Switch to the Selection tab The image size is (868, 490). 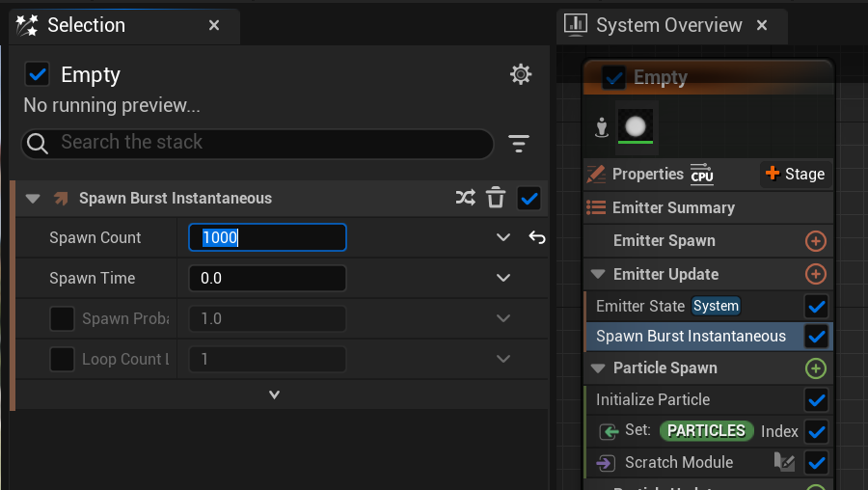pyautogui.click(x=86, y=25)
